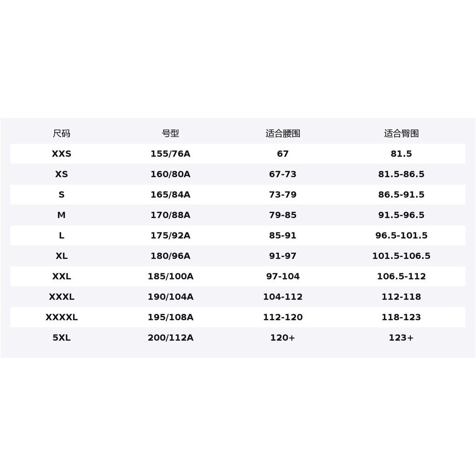Select the XXXL size row label

tap(61, 297)
